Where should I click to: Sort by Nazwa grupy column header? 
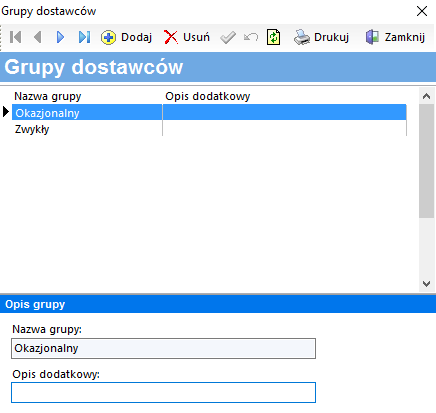click(48, 96)
